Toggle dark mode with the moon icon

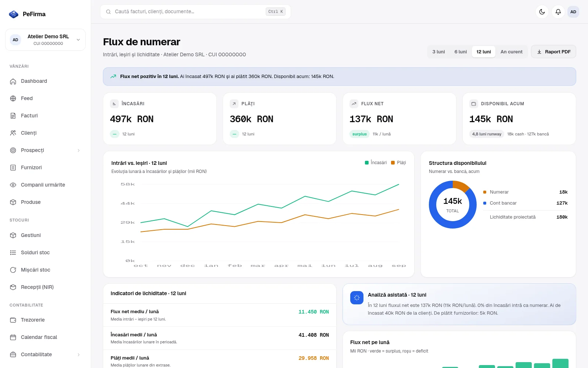point(542,12)
